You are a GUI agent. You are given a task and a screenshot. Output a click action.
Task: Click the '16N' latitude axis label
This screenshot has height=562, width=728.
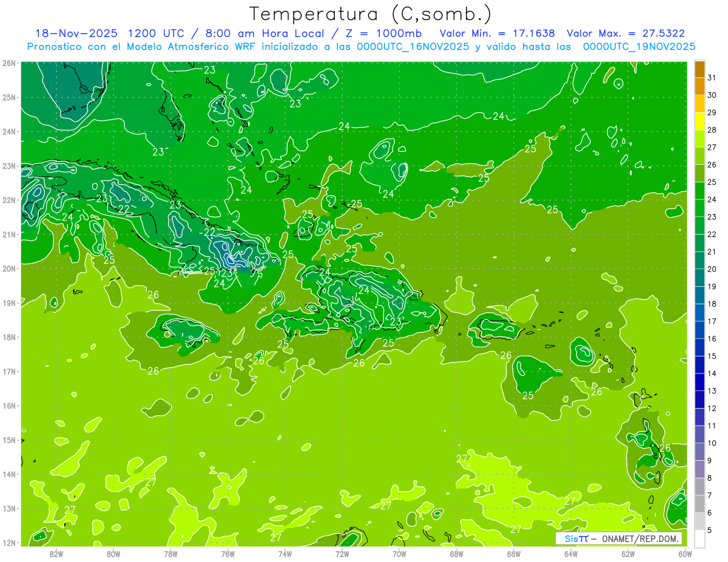point(8,406)
